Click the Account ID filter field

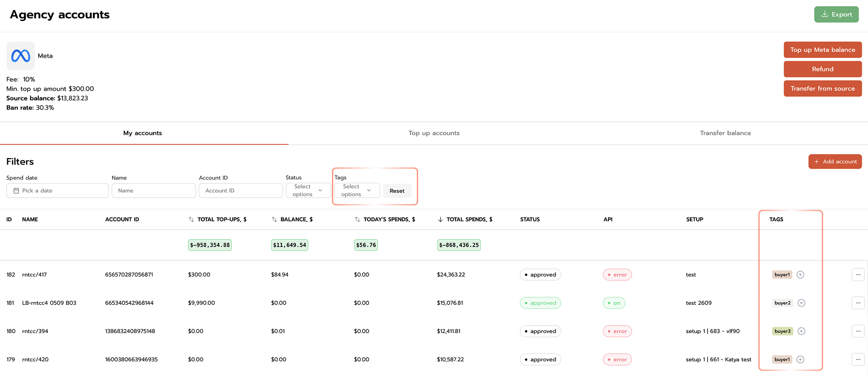(240, 191)
